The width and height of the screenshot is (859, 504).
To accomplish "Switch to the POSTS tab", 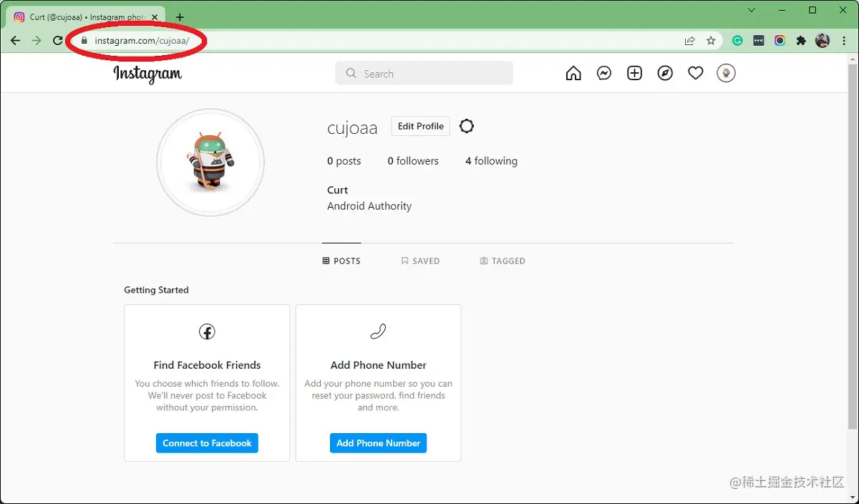I will [x=341, y=261].
